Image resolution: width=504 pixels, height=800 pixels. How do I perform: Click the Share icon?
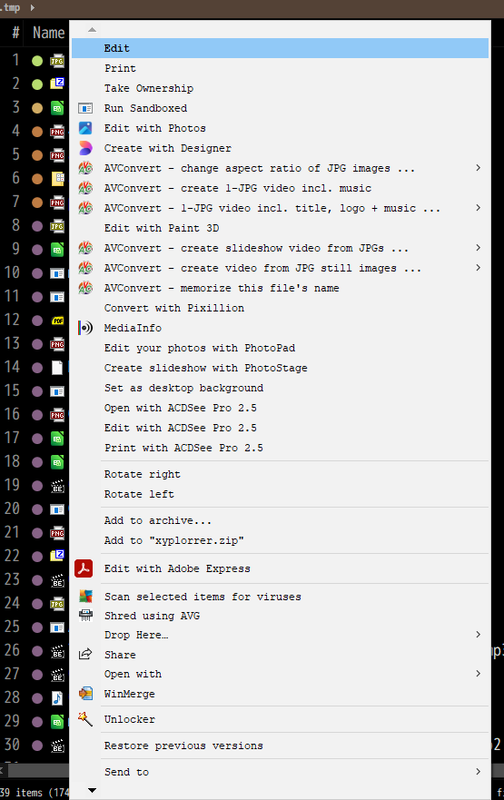pos(85,654)
